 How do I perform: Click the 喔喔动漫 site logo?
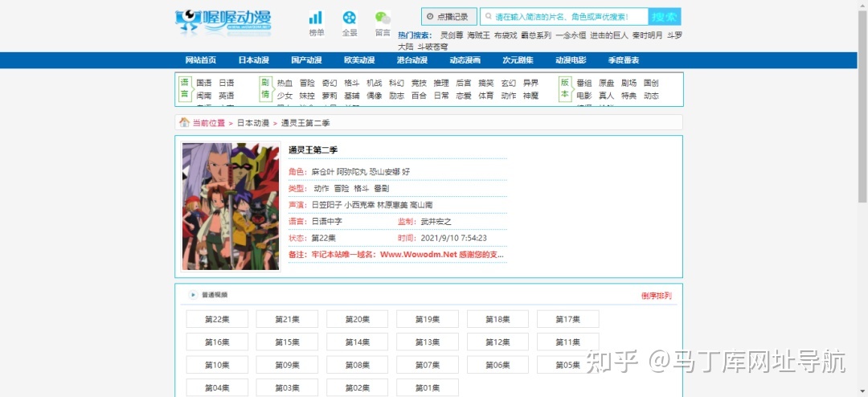tap(223, 23)
